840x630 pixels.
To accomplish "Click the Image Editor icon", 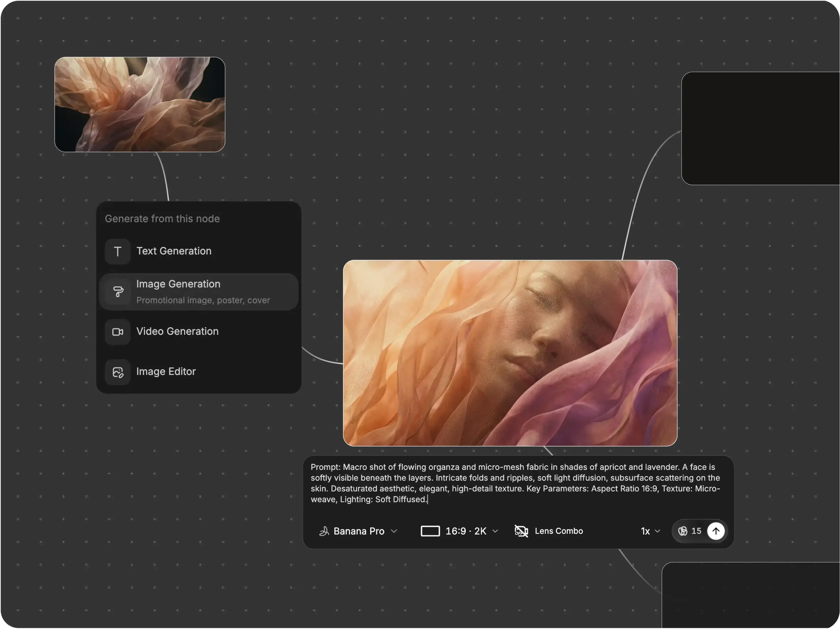I will pyautogui.click(x=118, y=372).
